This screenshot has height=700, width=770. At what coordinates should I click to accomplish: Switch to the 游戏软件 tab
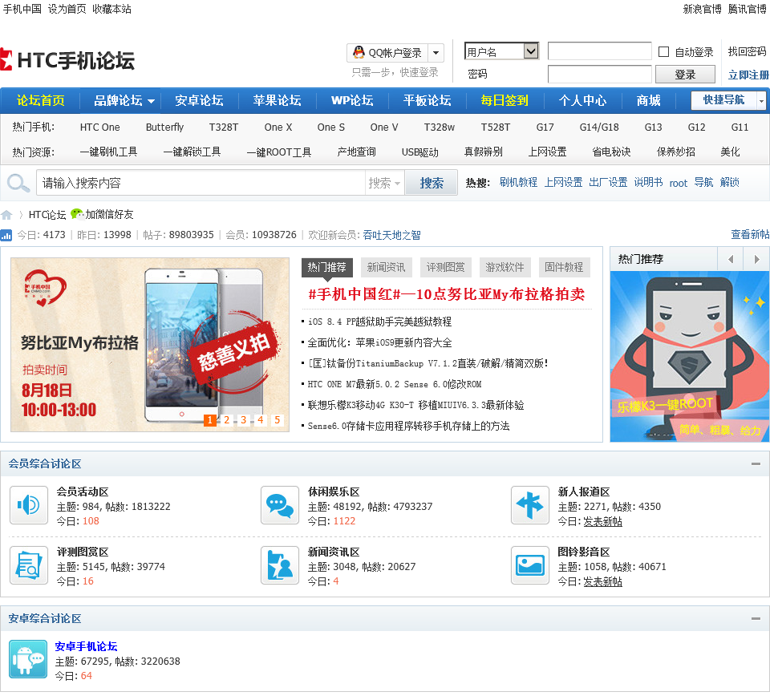click(x=505, y=267)
